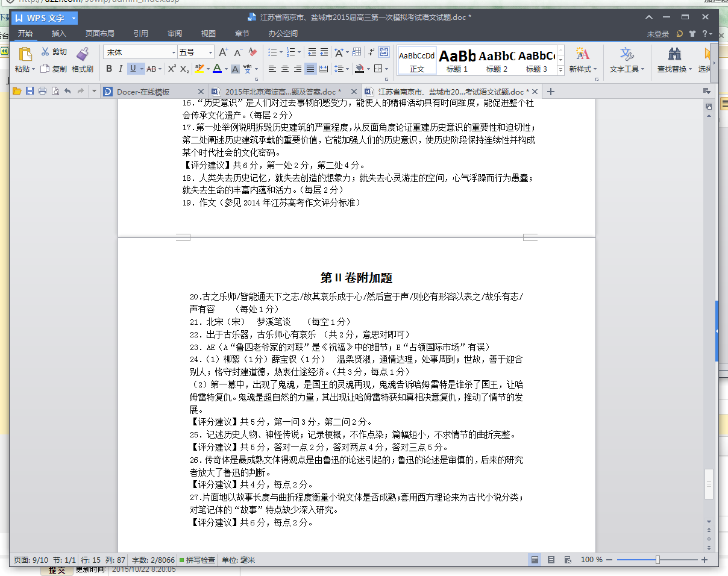Apply strikethrough to text

151,69
